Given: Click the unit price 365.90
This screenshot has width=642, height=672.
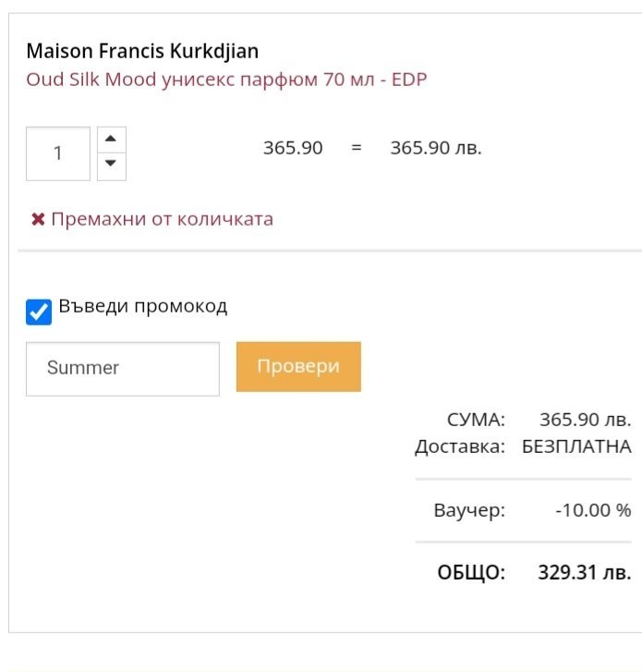Looking at the screenshot, I should pyautogui.click(x=293, y=148).
